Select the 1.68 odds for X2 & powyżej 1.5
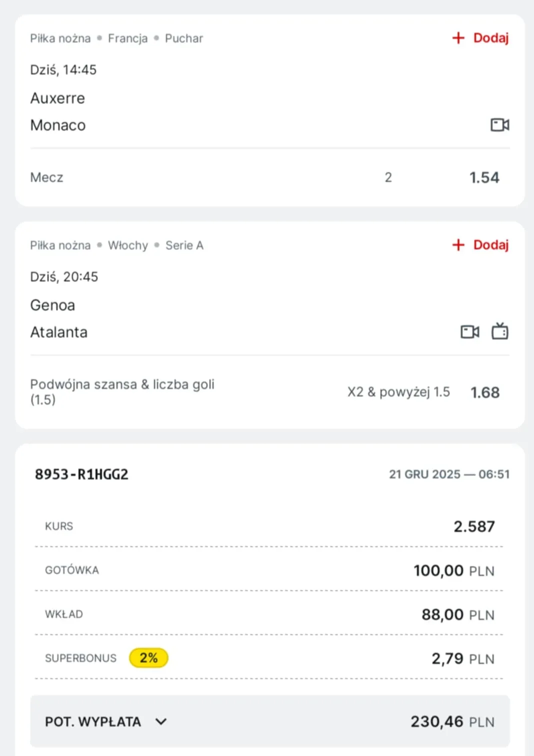534x756 pixels. click(x=484, y=392)
